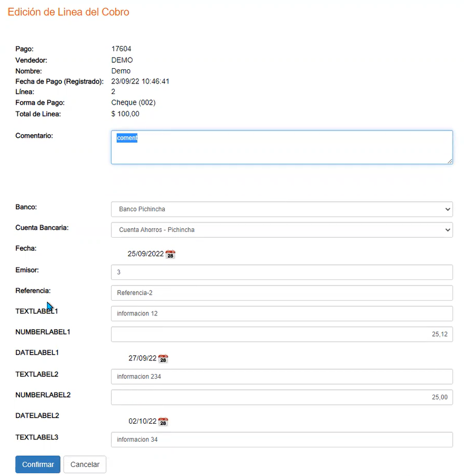Click the TEXTLABEL2 input field
Image resolution: width=464 pixels, height=476 pixels.
click(282, 377)
